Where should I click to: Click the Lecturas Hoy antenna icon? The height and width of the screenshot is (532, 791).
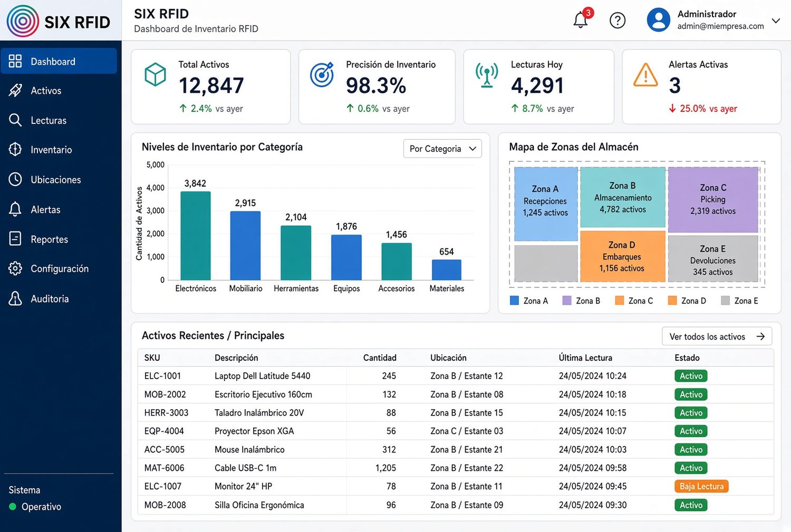pos(487,75)
